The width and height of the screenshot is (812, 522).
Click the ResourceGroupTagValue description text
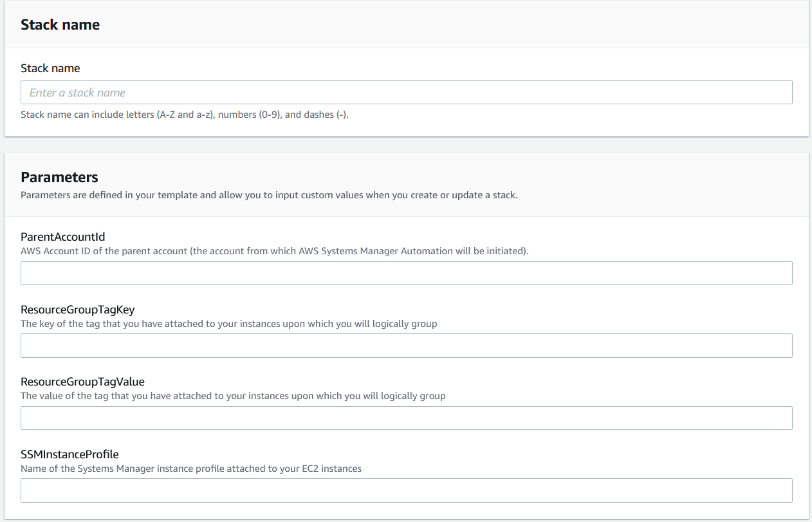(x=233, y=396)
